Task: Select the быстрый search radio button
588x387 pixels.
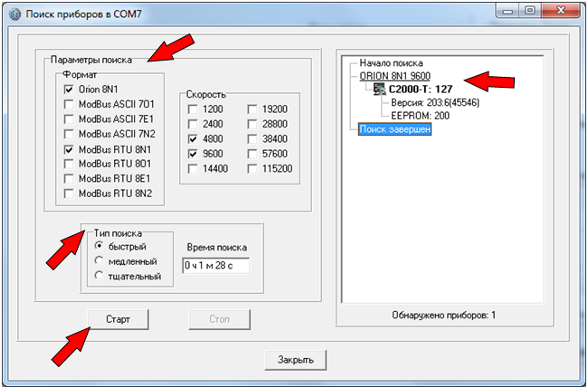Action: click(99, 247)
